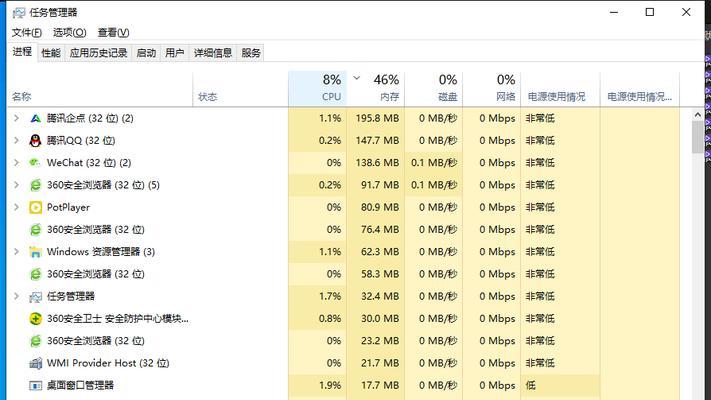The width and height of the screenshot is (711, 400).
Task: Switch to the 服务 tab
Action: coord(251,53)
